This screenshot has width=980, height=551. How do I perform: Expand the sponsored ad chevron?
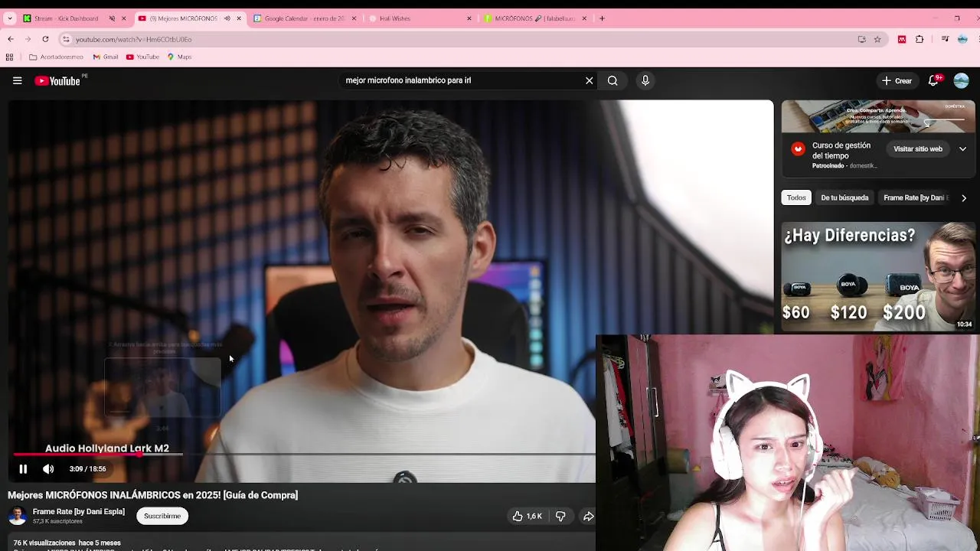click(x=962, y=149)
